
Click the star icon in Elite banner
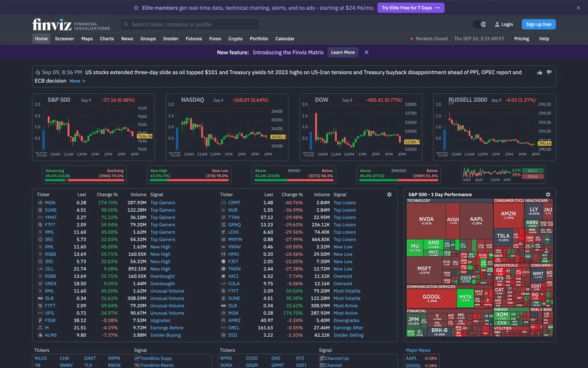click(x=136, y=7)
